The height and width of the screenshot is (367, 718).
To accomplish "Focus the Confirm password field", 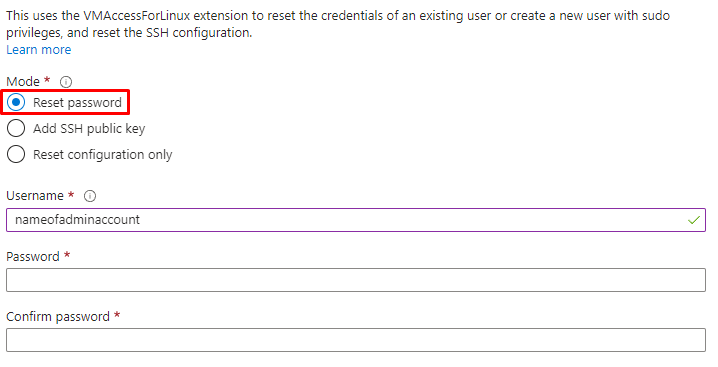I will click(x=356, y=340).
